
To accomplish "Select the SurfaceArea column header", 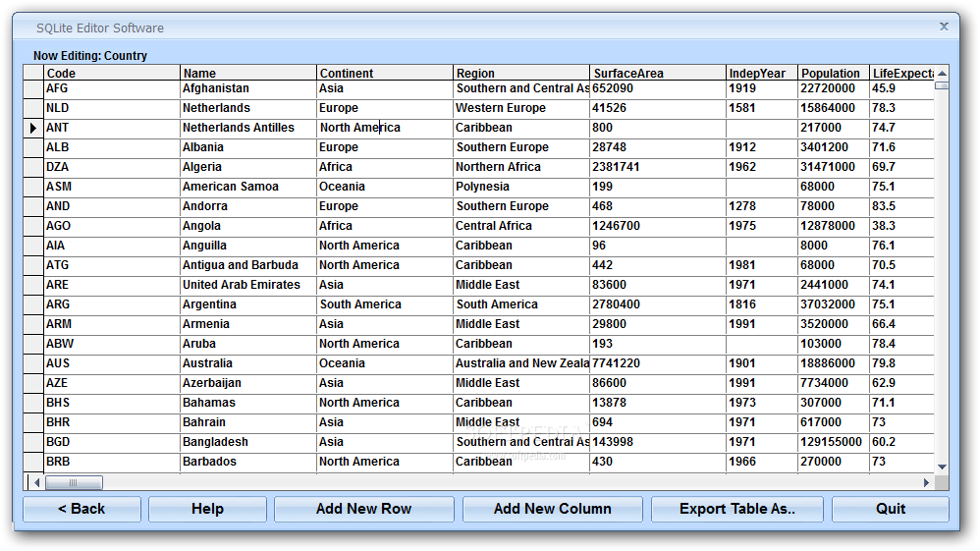I will (658, 73).
